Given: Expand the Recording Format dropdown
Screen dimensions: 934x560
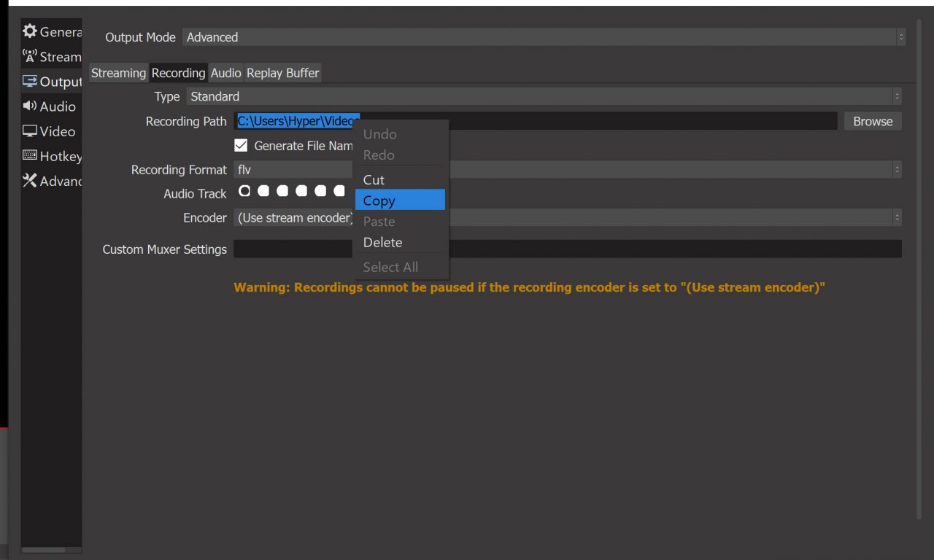Looking at the screenshot, I should (671, 170).
